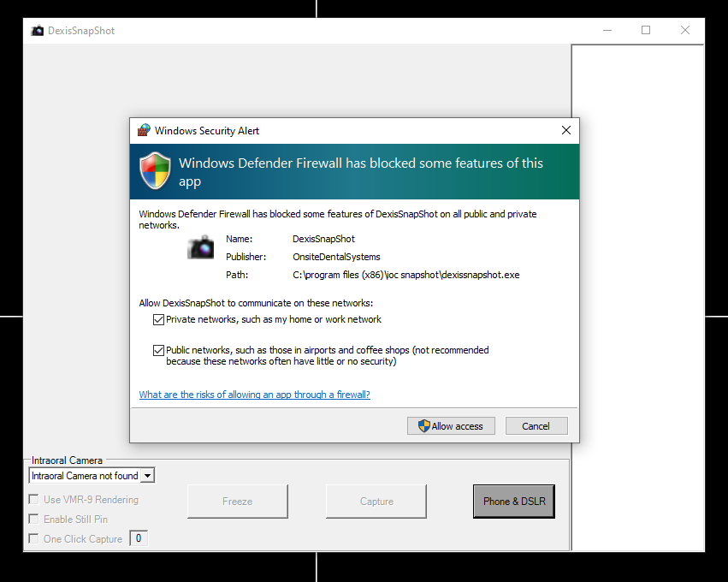728x582 pixels.
Task: Click the publisher name OnsiteDentalSystems
Action: [336, 257]
